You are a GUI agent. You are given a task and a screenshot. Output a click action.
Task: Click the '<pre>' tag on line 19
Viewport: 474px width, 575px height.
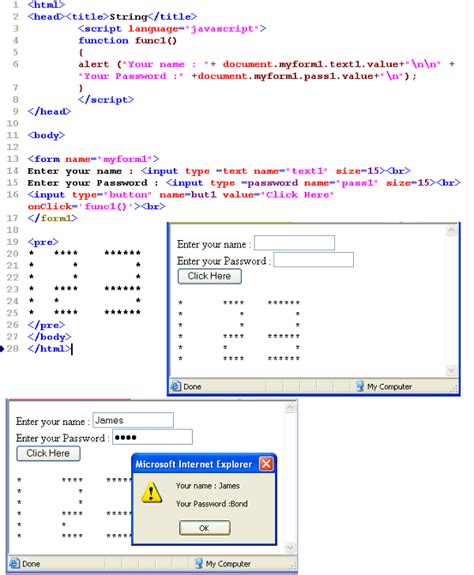tap(43, 242)
